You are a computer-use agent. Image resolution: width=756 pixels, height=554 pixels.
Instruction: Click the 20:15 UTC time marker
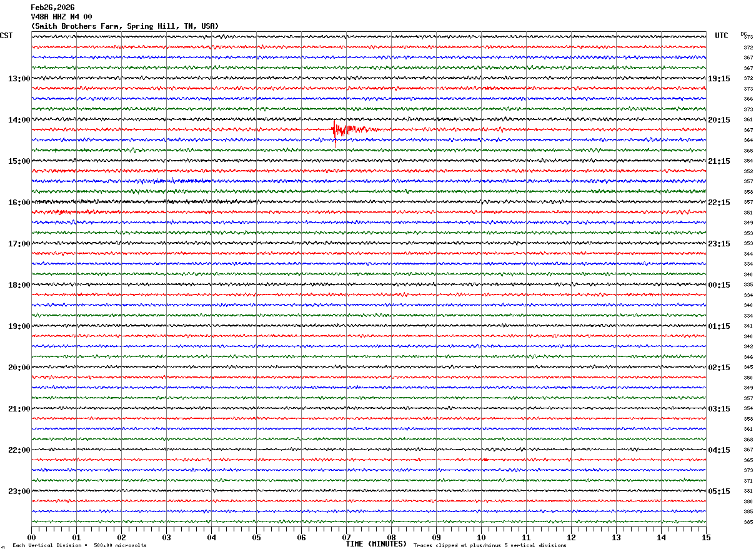tap(719, 120)
